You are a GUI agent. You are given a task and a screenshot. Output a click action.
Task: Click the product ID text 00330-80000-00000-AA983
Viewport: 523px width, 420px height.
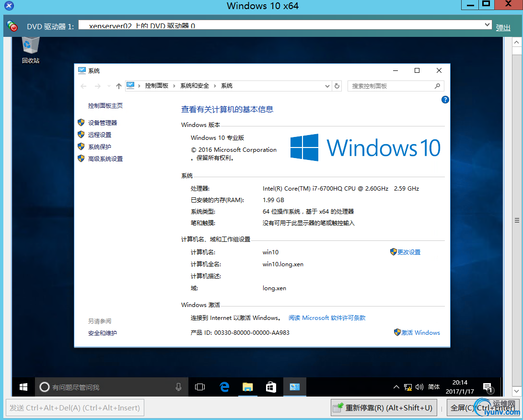(252, 333)
